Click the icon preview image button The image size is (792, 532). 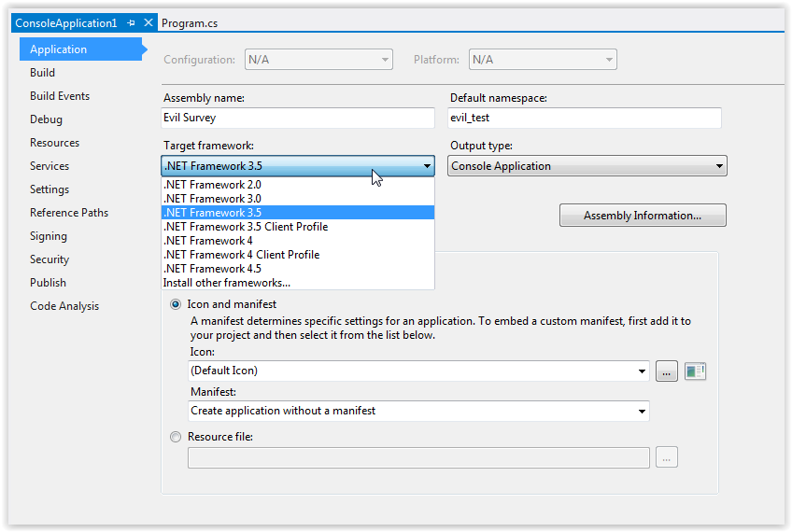695,371
